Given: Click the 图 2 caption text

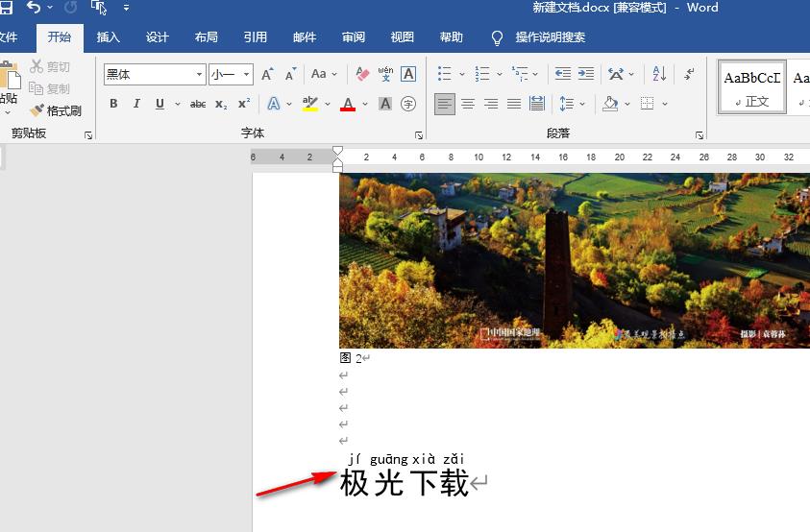Looking at the screenshot, I should 352,358.
